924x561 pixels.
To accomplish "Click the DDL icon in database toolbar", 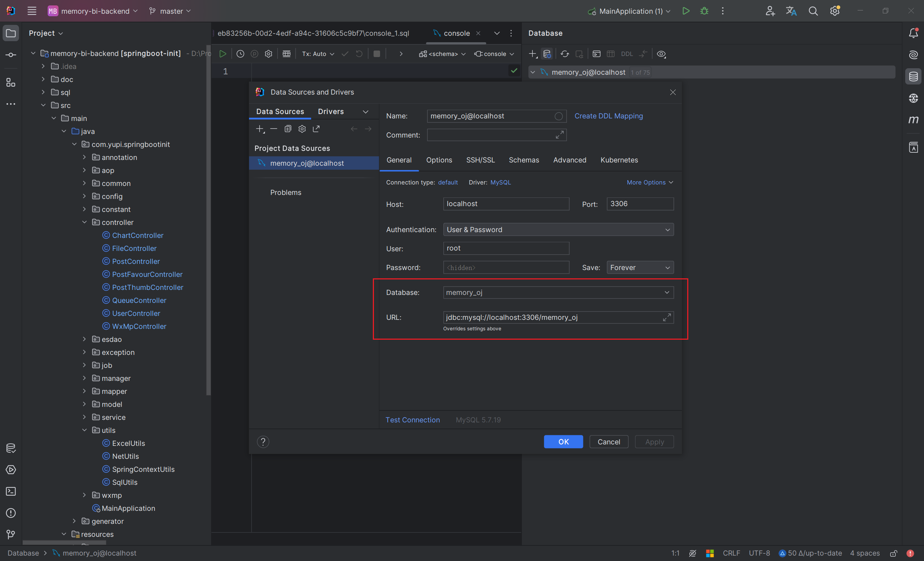I will click(626, 53).
